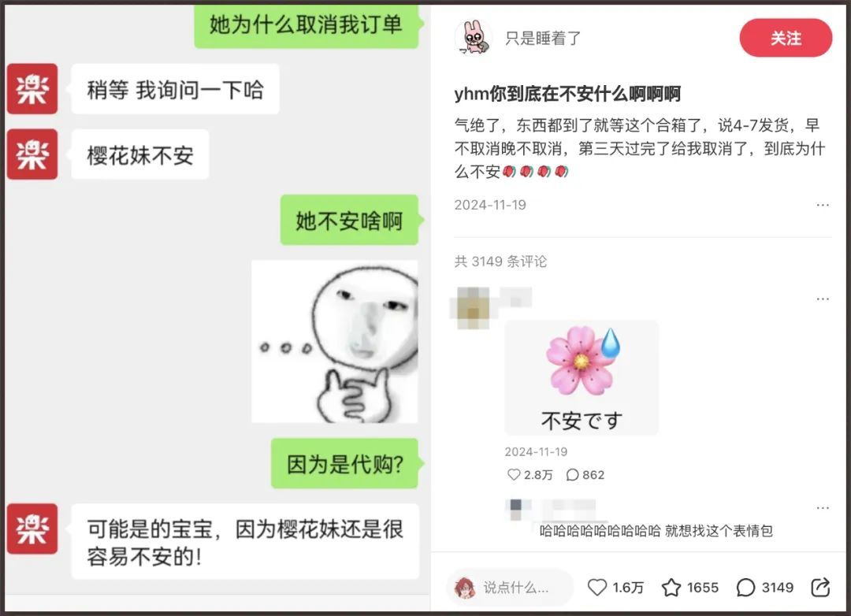Favorite the post with the star icon

click(671, 587)
